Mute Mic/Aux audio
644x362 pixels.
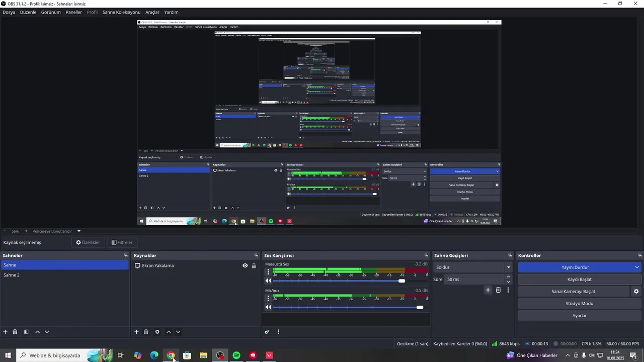[x=268, y=307]
